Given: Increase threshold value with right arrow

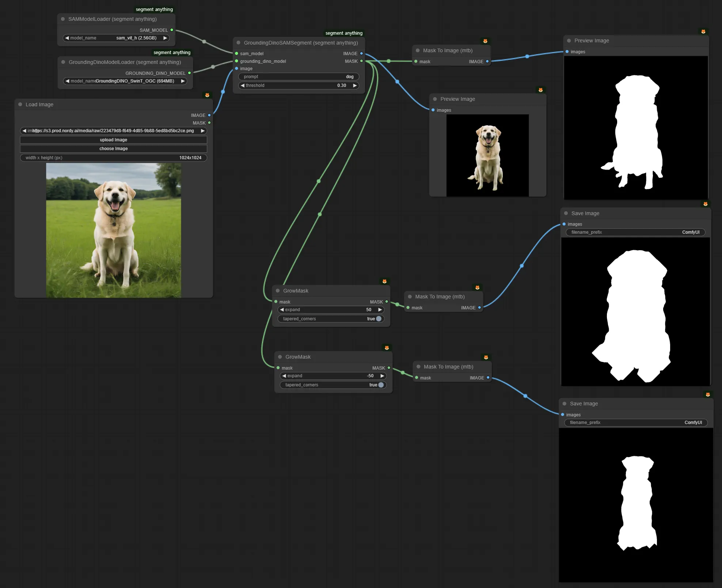Looking at the screenshot, I should [354, 85].
